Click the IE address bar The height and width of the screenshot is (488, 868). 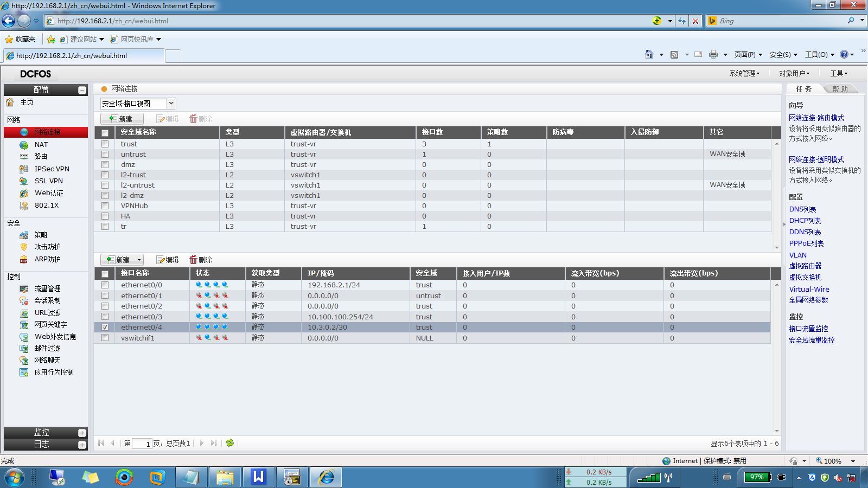[x=347, y=21]
